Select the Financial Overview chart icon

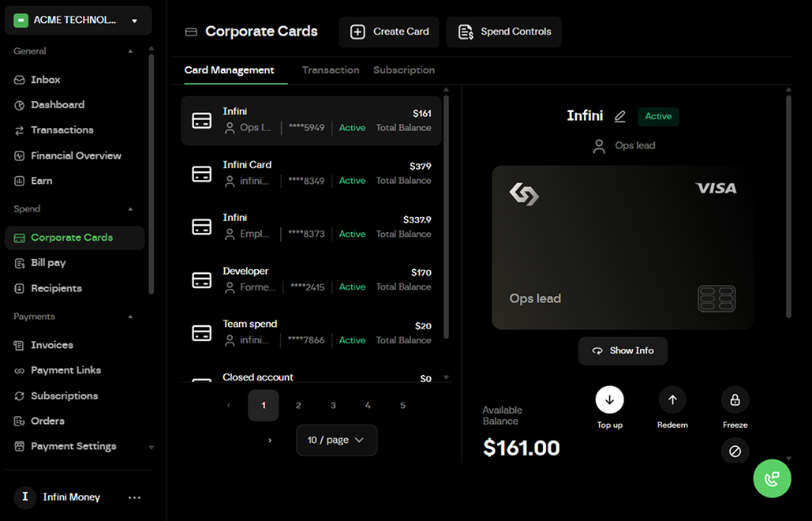pyautogui.click(x=17, y=155)
